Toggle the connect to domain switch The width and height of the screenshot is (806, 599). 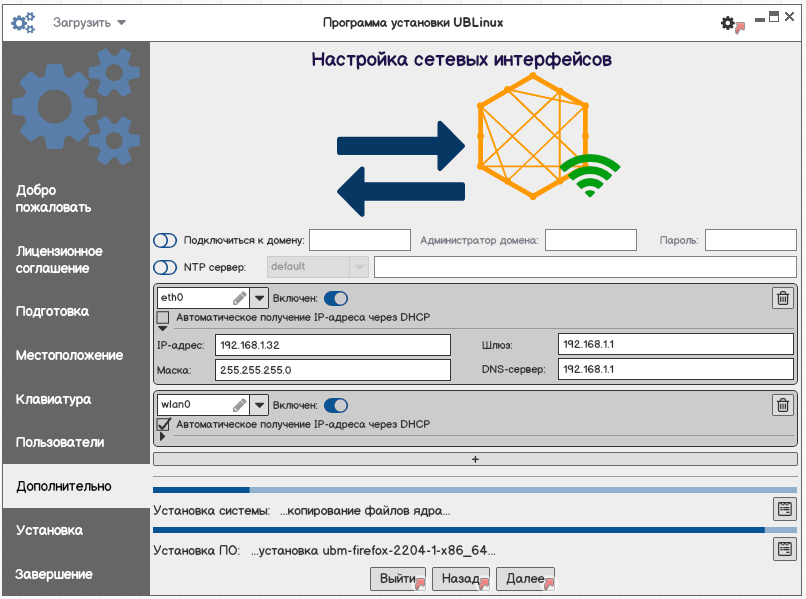tap(165, 240)
